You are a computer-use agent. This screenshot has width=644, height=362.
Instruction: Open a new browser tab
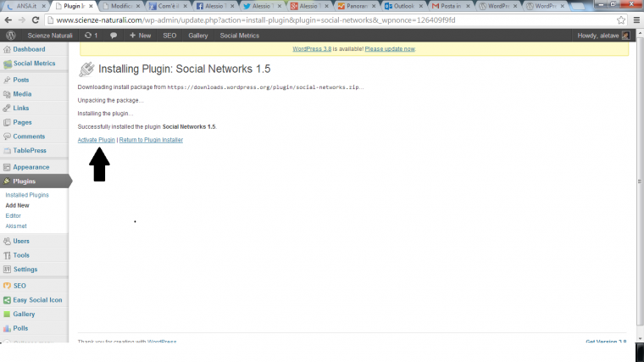coord(577,6)
